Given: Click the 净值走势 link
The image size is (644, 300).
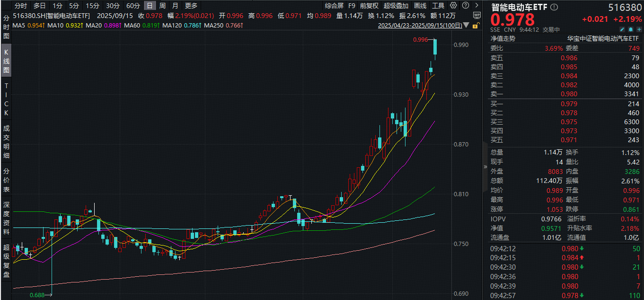Looking at the screenshot, I should [503, 39].
